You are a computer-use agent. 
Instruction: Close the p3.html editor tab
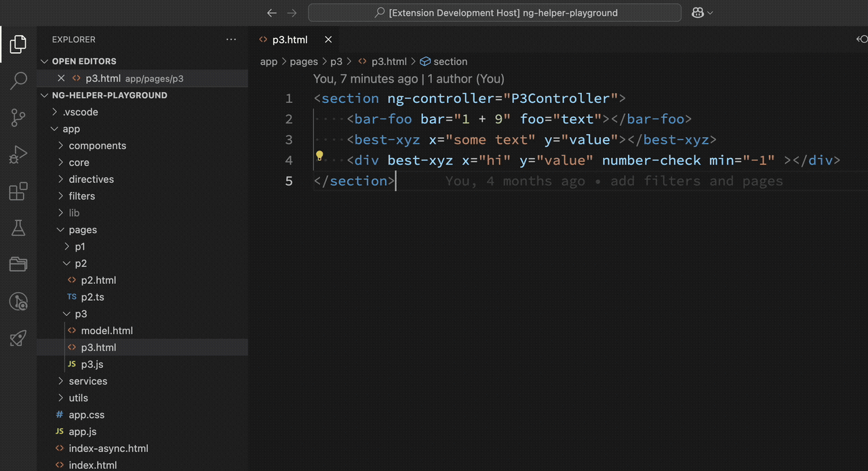click(328, 39)
